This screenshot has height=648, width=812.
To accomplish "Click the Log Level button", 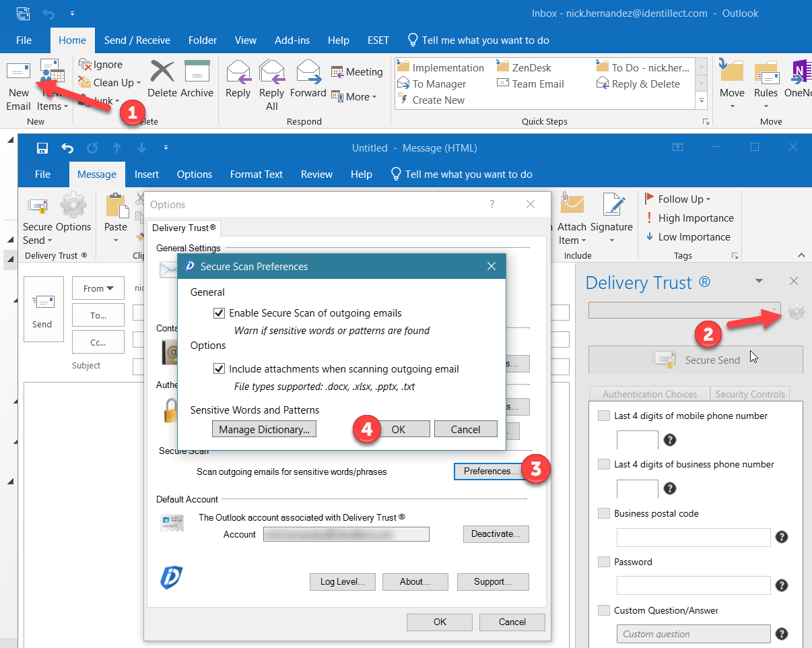I will click(343, 581).
